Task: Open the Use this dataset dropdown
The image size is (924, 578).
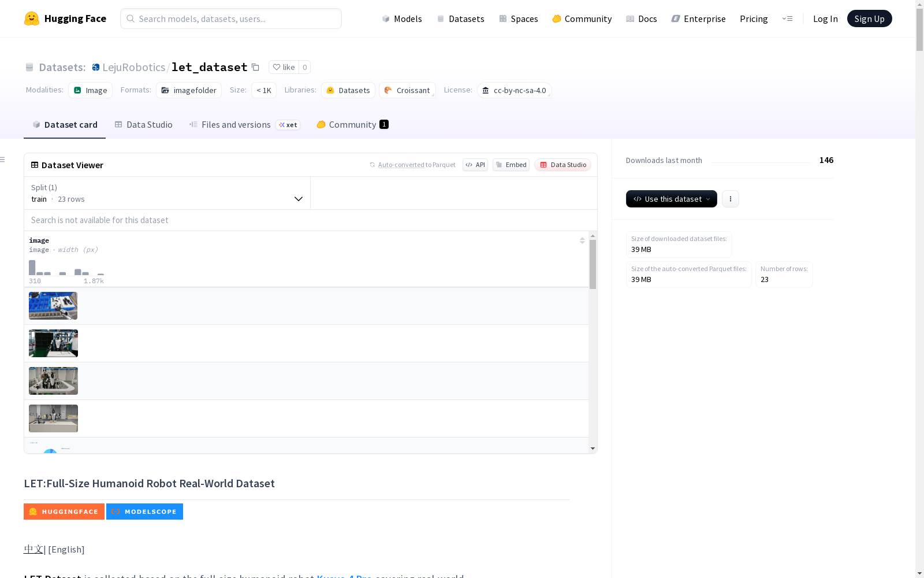Action: 672,199
